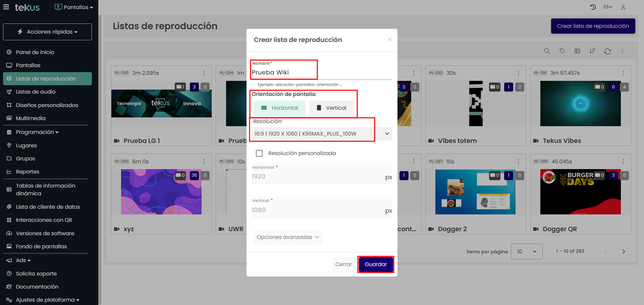Click the Guardar button
Screen dimensions: 644x305
[375, 264]
